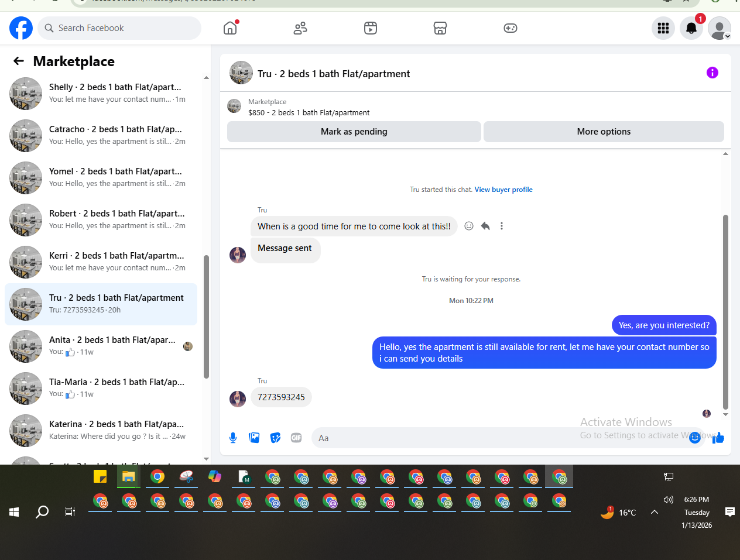
Task: Click the chat scroll down arrow
Action: tap(725, 414)
